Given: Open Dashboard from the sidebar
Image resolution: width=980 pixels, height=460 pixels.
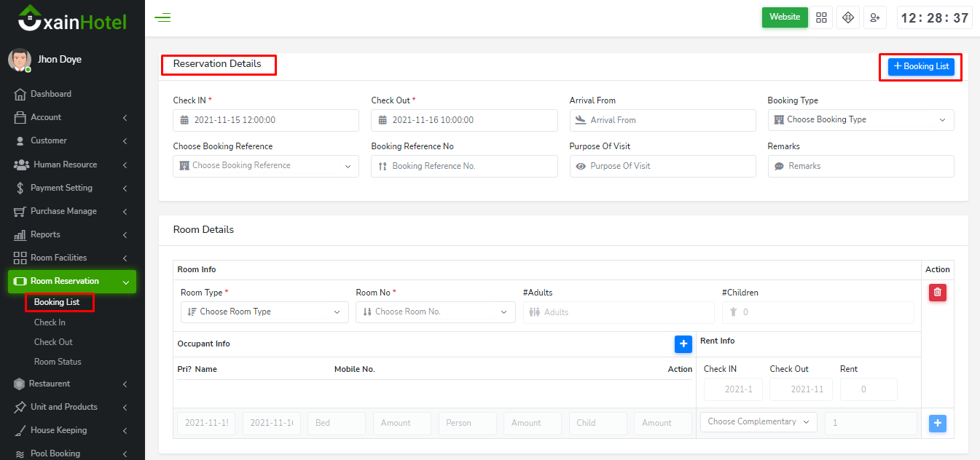Looking at the screenshot, I should pyautogui.click(x=50, y=94).
